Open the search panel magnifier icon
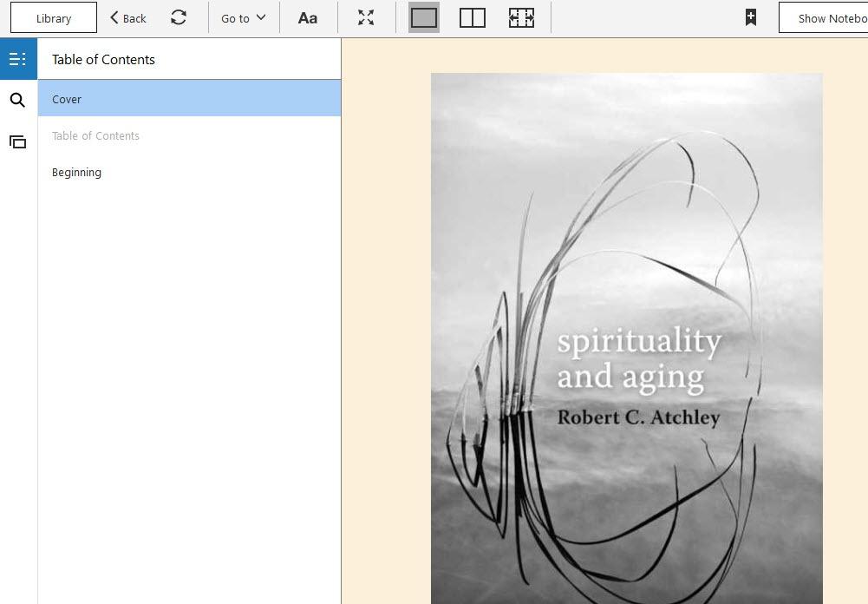Screen dimensions: 868x604 [x=17, y=101]
